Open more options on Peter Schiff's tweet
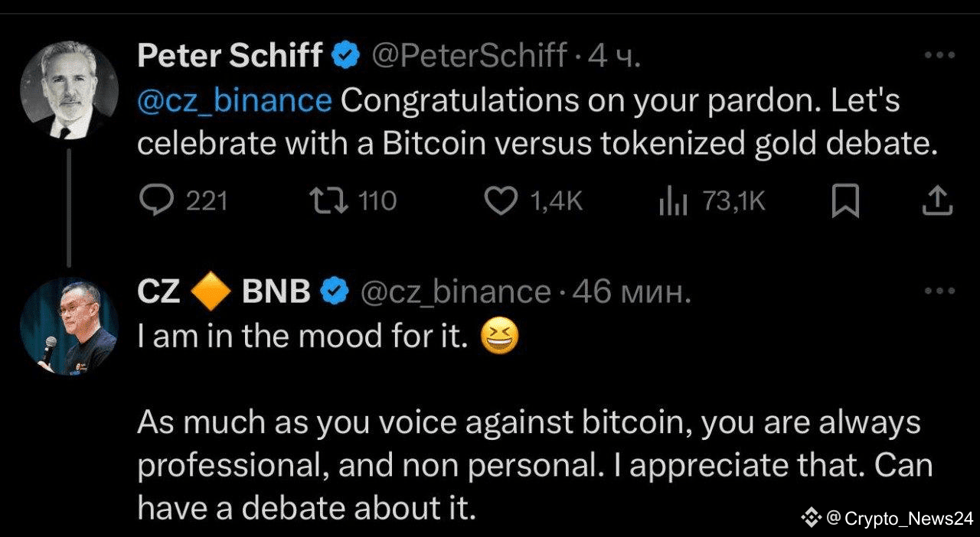The width and height of the screenshot is (980, 537). click(939, 55)
